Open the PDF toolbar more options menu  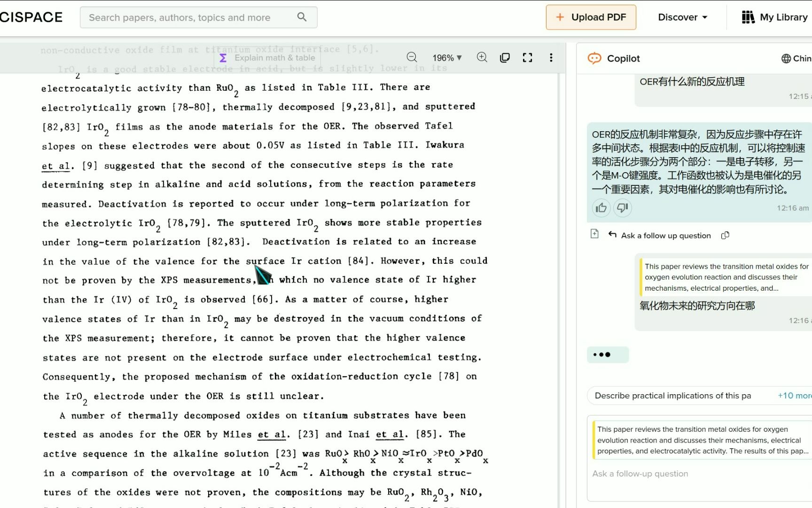pos(551,57)
